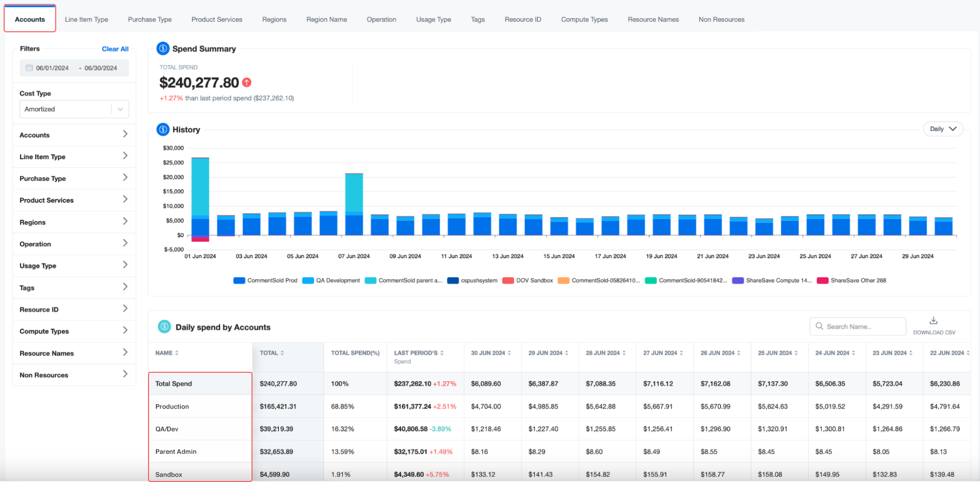Sort by the Total column arrows
The width and height of the screenshot is (980, 482).
pyautogui.click(x=282, y=353)
